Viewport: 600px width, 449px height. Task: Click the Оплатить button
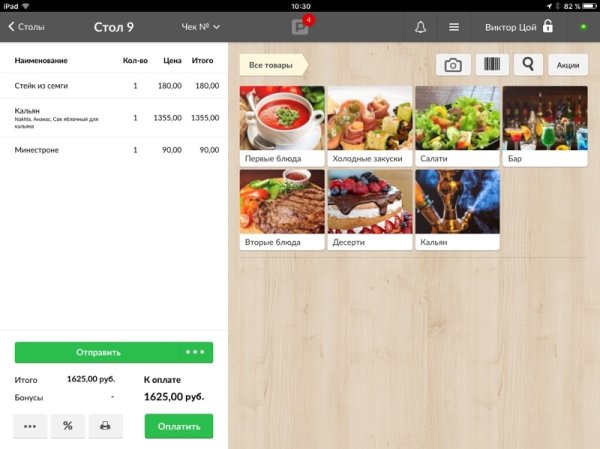click(x=179, y=426)
